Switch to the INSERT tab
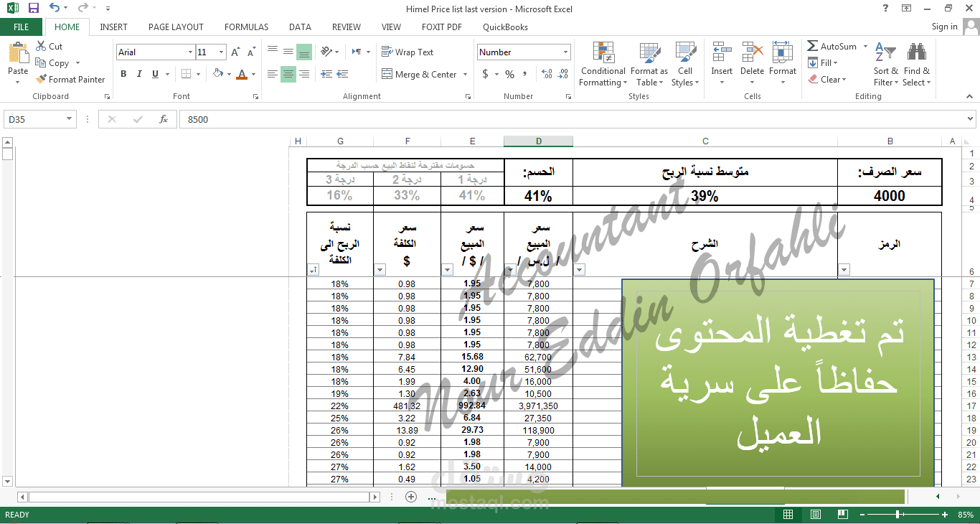Image resolution: width=980 pixels, height=524 pixels. tap(113, 27)
